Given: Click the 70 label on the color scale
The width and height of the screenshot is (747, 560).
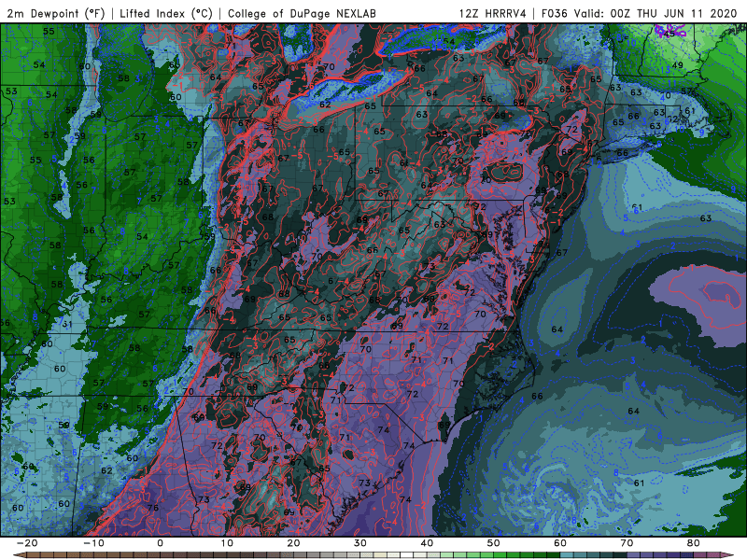Looking at the screenshot, I should pos(627,543).
